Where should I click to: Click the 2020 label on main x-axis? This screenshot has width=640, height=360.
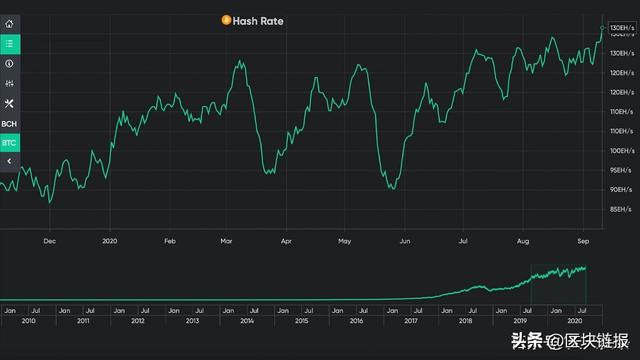tap(109, 241)
